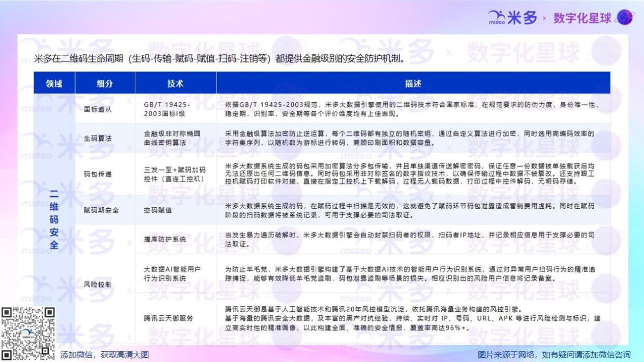Screen dimensions: 644x362
Task: Click the GB/T 19425-2003国标I级 cell
Action: point(175,109)
